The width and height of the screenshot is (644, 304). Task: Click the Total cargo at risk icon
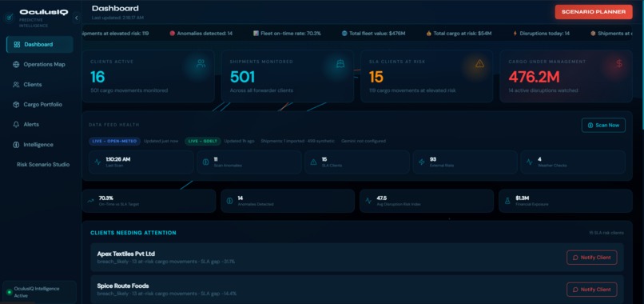[x=428, y=34]
